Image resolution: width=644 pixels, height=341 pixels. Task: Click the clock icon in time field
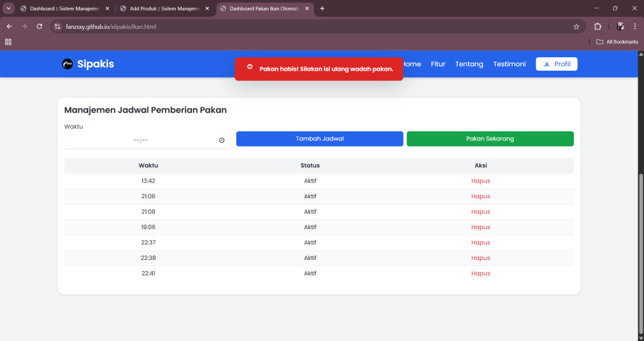tap(222, 140)
